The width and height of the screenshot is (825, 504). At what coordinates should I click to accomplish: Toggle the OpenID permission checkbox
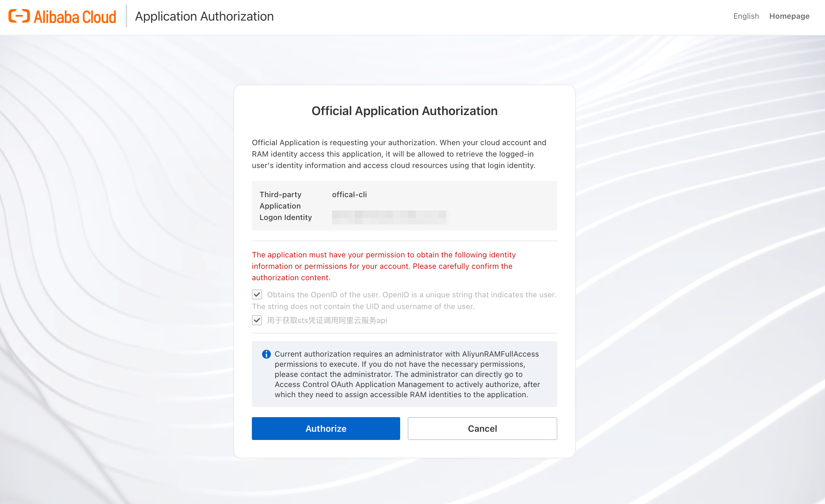(257, 295)
